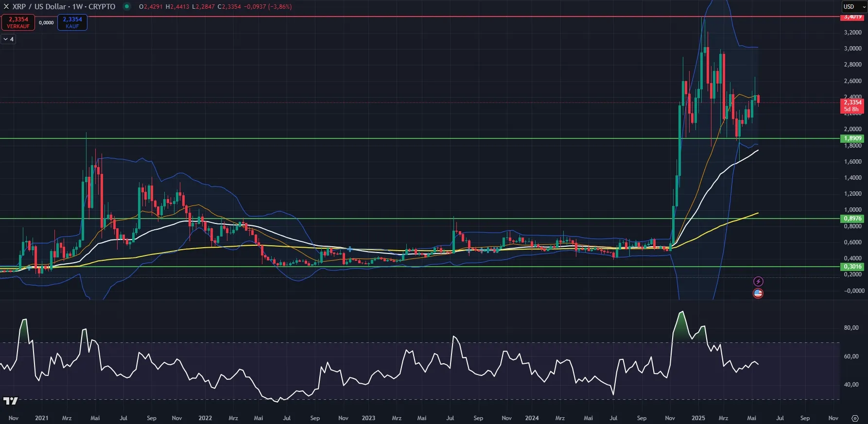Open the USD currency dropdown

[x=854, y=7]
